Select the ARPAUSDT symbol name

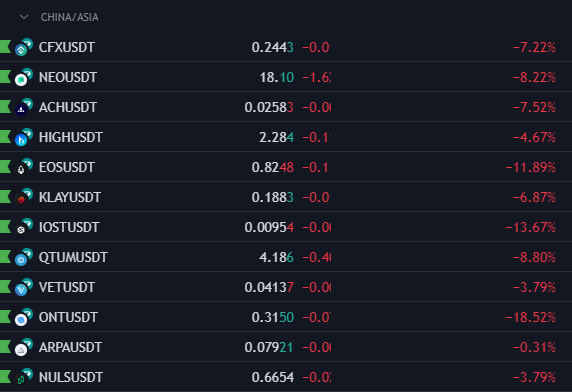tap(70, 347)
